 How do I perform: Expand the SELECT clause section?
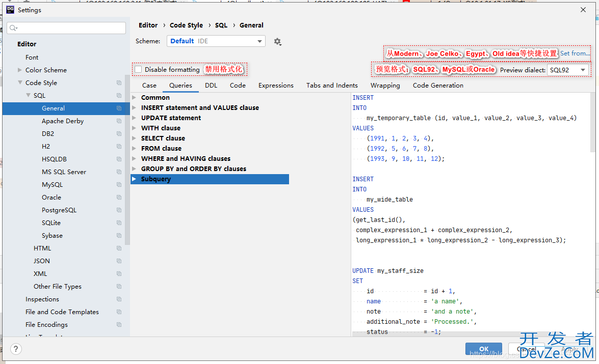134,138
